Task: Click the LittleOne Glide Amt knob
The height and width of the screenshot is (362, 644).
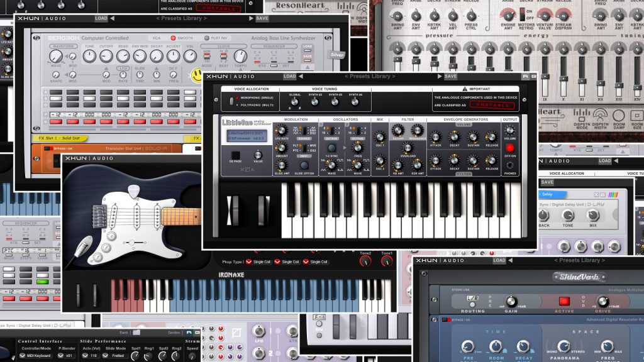Action: pos(281,165)
